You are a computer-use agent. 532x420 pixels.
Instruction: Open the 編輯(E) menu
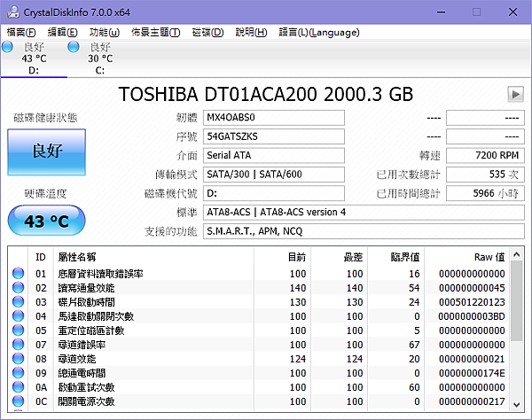(62, 33)
